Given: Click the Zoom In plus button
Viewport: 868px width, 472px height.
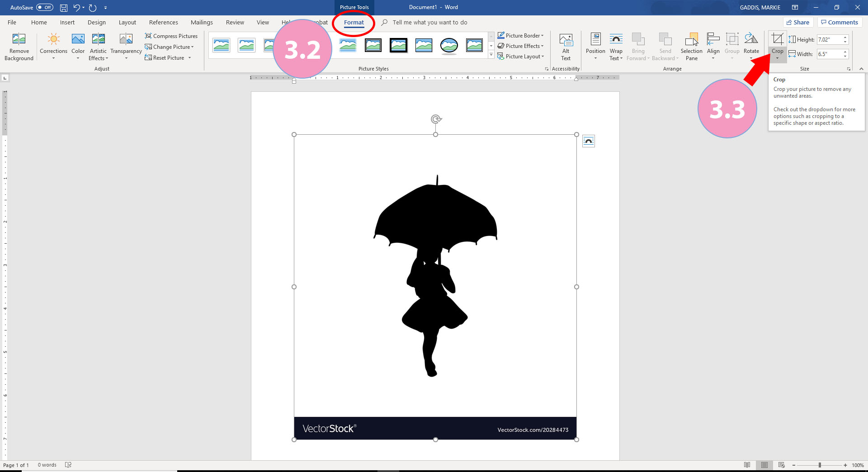Looking at the screenshot, I should (x=845, y=465).
